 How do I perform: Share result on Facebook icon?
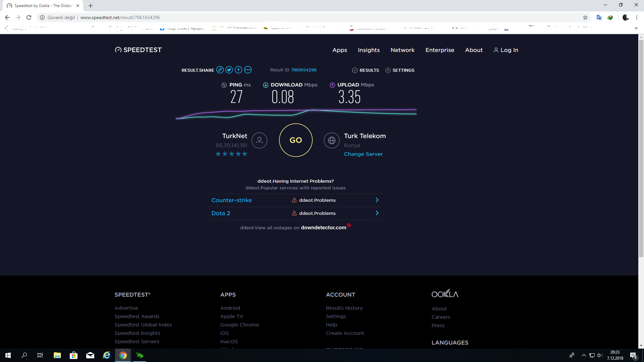[x=238, y=70]
